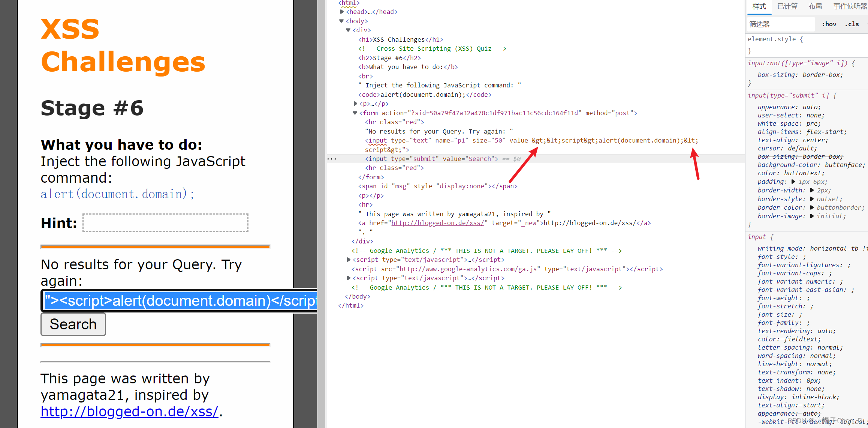Expand second script type text/javascript node

click(349, 278)
